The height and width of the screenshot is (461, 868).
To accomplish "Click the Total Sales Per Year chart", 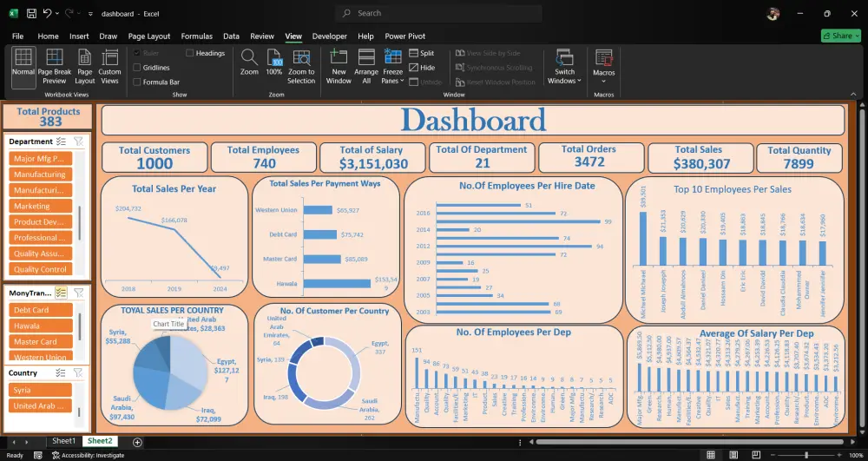I will [174, 237].
